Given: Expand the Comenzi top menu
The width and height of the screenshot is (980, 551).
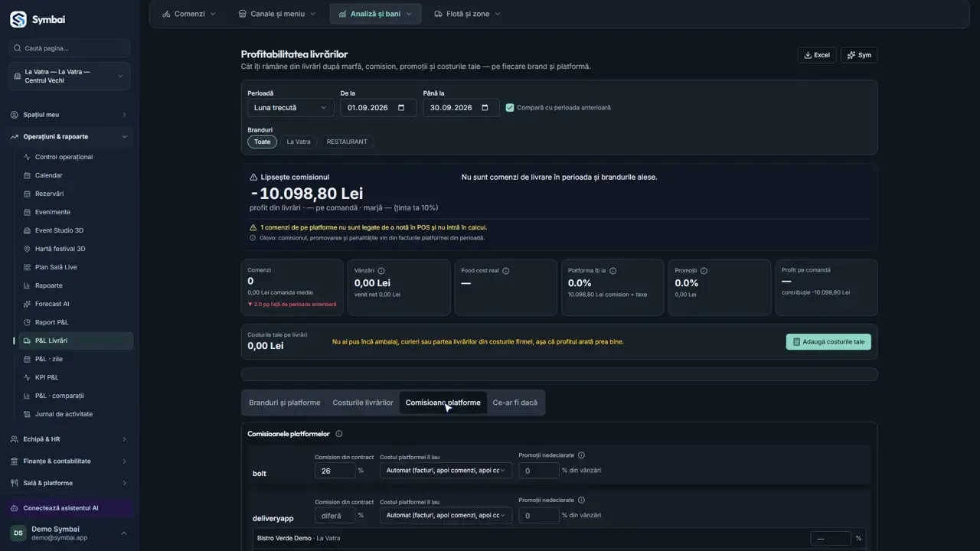Looking at the screenshot, I should (189, 14).
